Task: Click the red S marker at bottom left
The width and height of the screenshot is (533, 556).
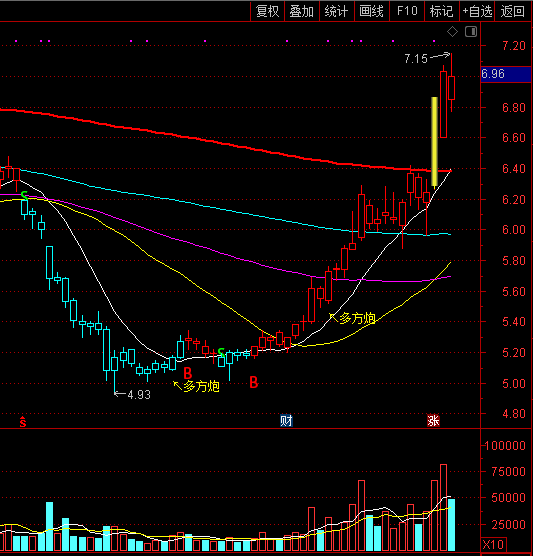Action: click(x=23, y=422)
